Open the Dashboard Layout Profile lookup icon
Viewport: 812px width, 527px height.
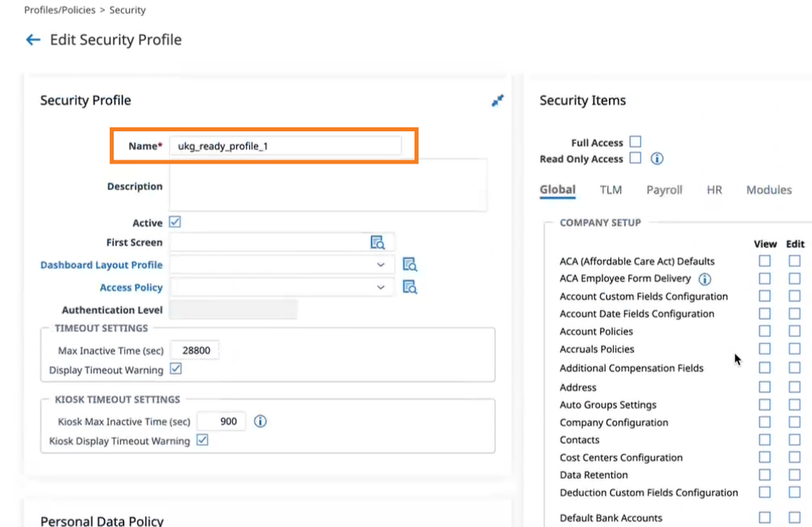pyautogui.click(x=410, y=264)
